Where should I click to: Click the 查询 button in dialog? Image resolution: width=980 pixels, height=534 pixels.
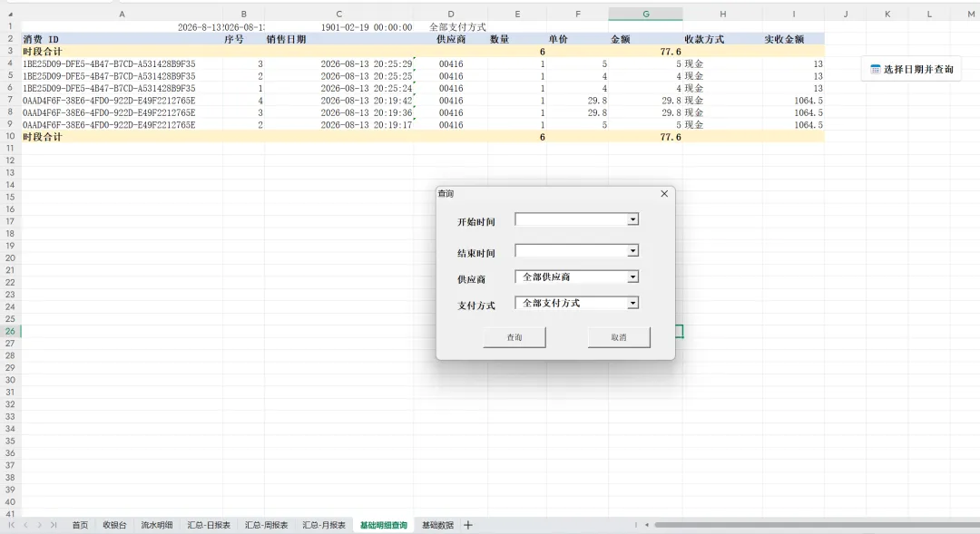click(514, 337)
